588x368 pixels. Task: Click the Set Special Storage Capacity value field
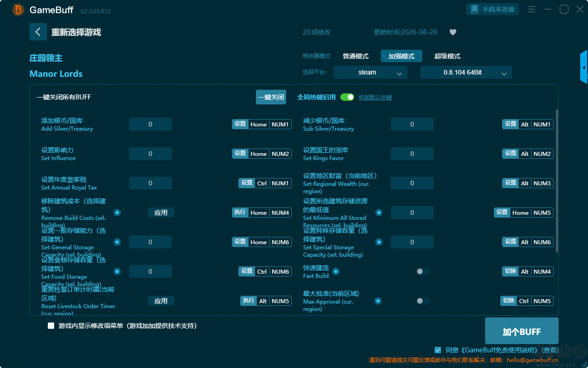(412, 242)
